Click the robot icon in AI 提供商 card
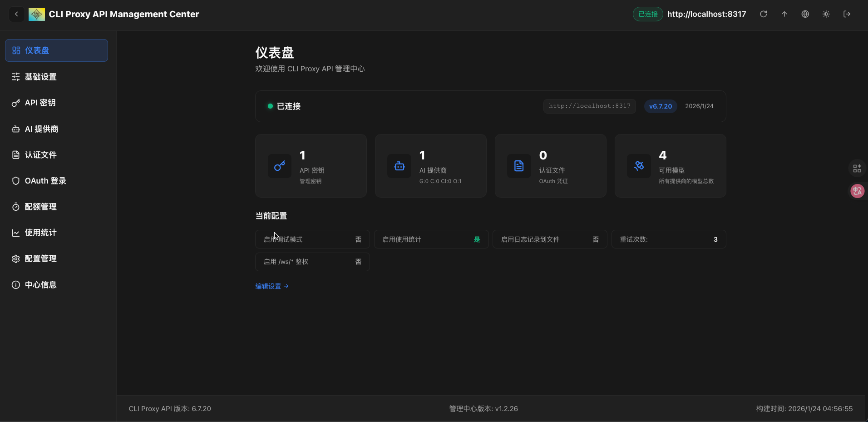The width and height of the screenshot is (868, 422). click(399, 166)
